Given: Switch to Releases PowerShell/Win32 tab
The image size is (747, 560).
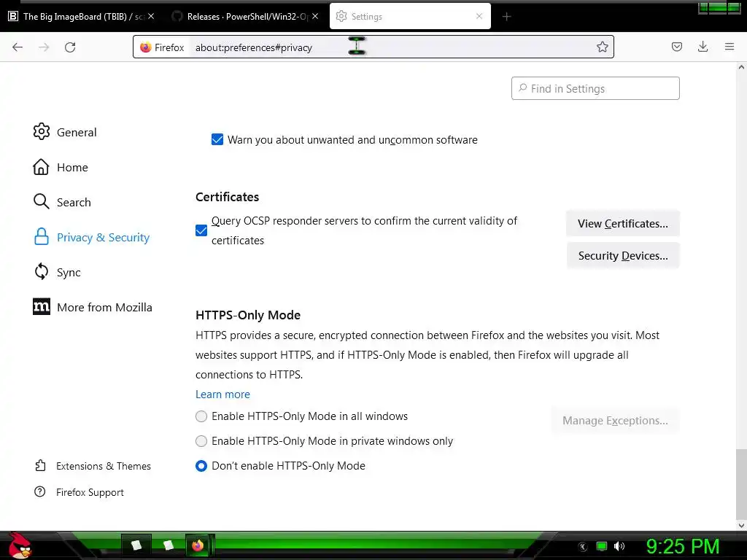Looking at the screenshot, I should click(247, 17).
